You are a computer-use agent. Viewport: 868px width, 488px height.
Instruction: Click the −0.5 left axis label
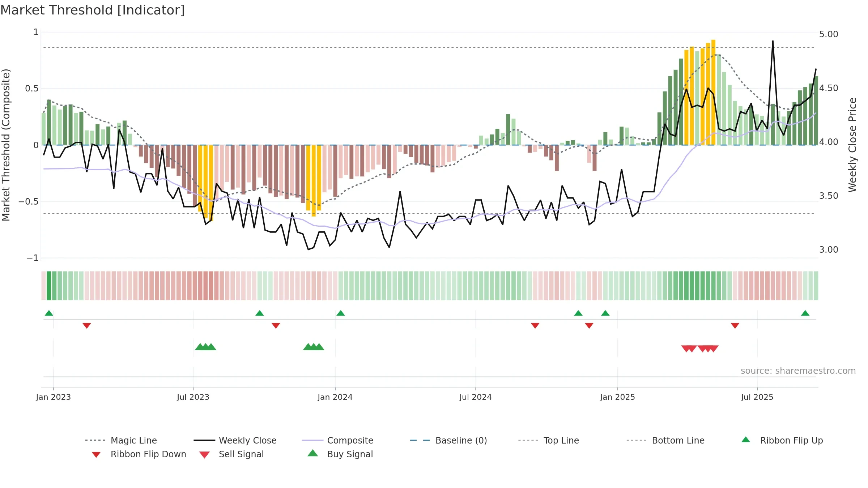(x=28, y=201)
